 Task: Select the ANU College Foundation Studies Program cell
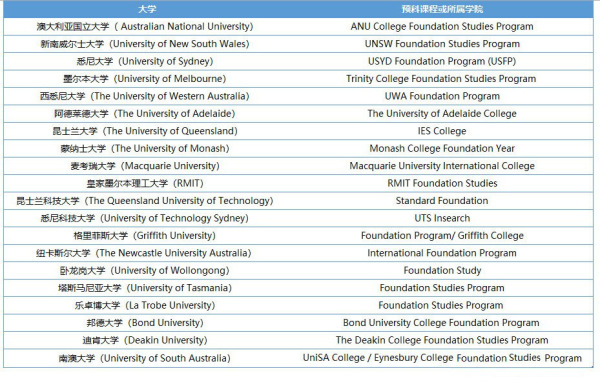[442, 26]
